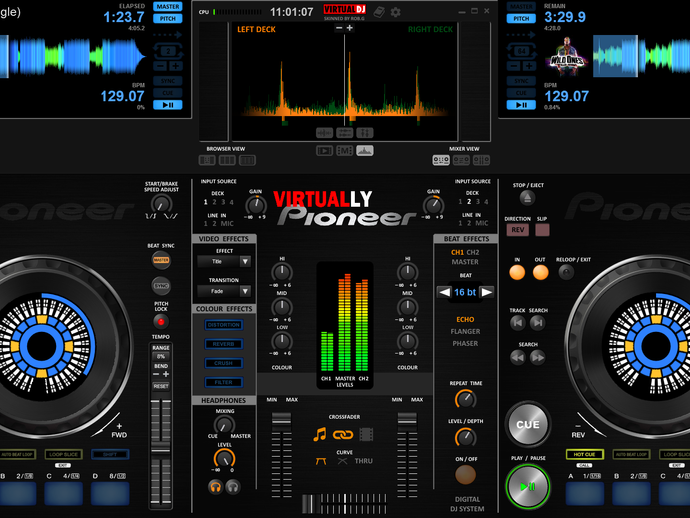Click the left orange headphone icon

(215, 487)
